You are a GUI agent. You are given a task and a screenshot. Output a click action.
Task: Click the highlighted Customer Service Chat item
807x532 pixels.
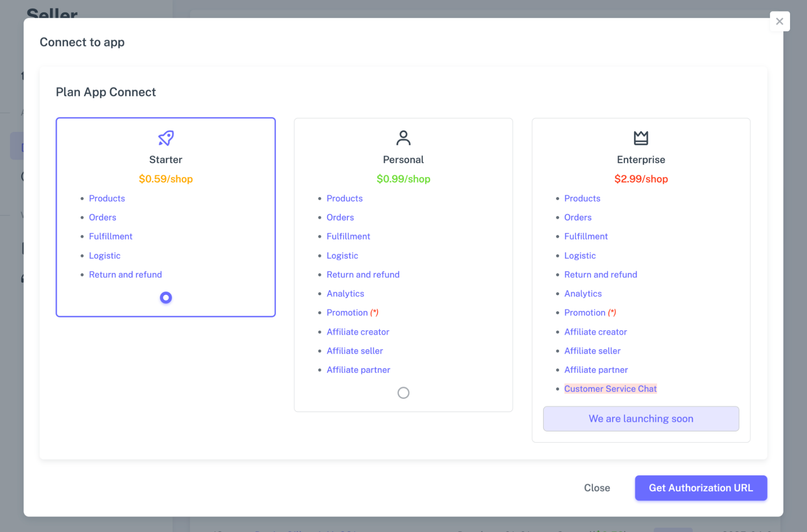[x=610, y=389]
